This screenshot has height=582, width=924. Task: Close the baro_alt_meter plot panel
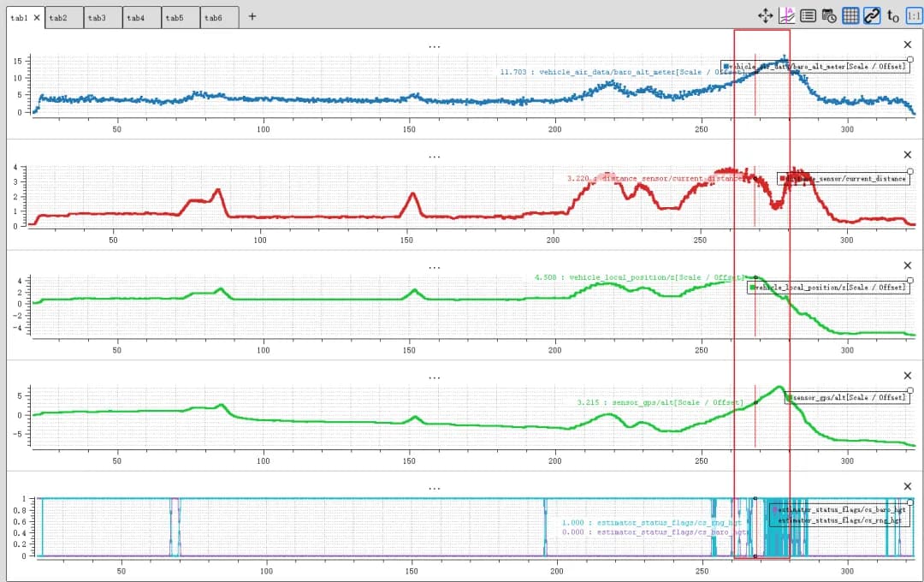908,45
